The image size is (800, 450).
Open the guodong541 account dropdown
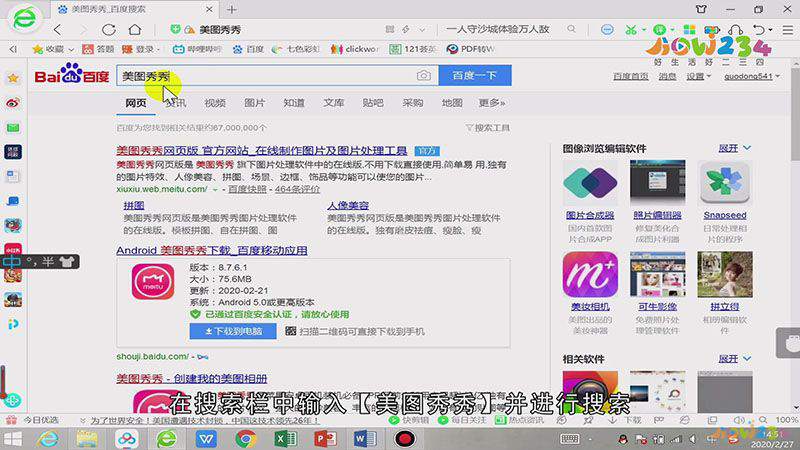[x=752, y=76]
